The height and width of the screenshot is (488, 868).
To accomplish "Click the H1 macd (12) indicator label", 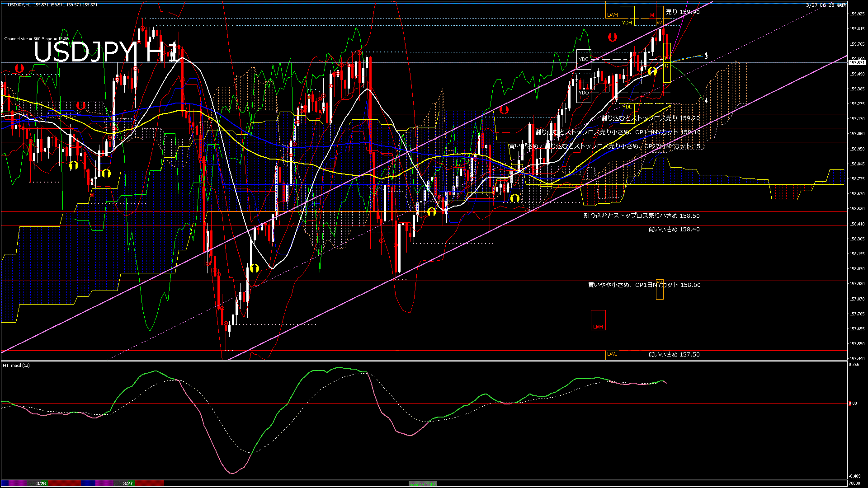I will 16,365.
